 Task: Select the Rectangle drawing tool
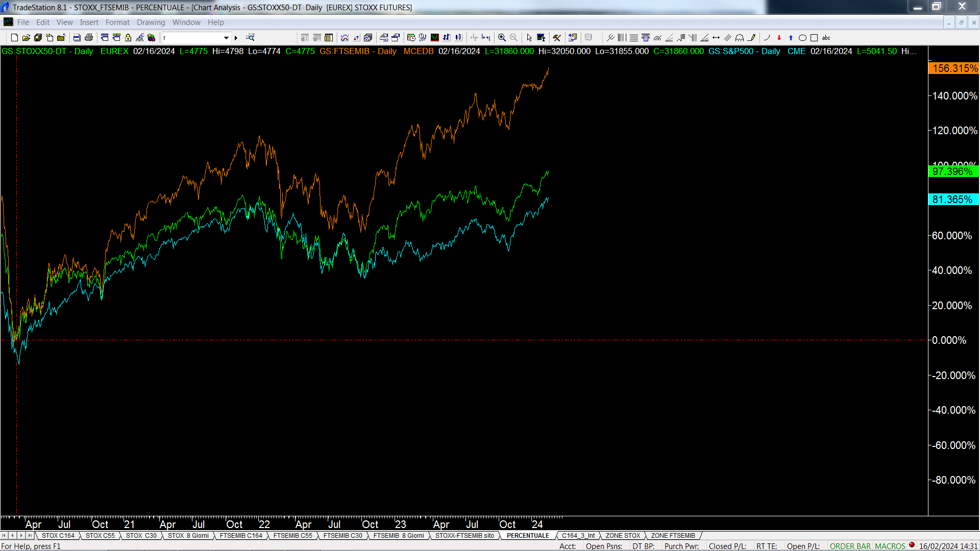(814, 38)
